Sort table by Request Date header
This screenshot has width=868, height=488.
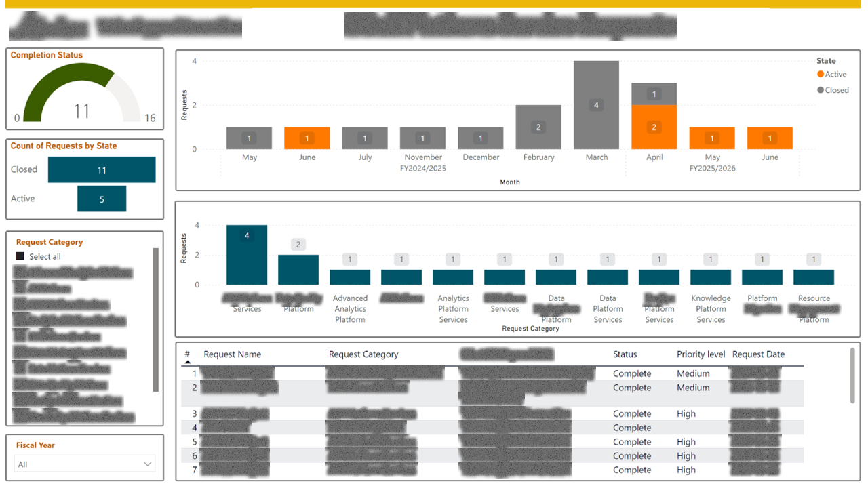click(758, 354)
